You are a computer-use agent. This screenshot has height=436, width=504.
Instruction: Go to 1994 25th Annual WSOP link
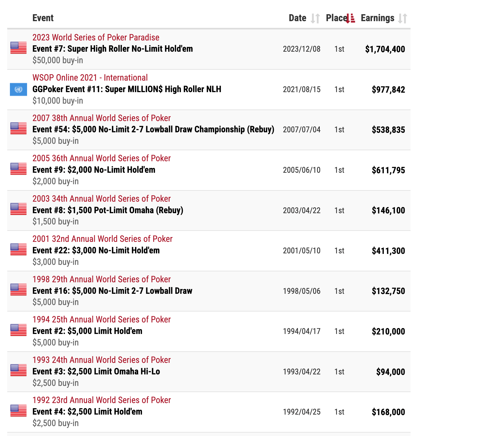(x=101, y=320)
